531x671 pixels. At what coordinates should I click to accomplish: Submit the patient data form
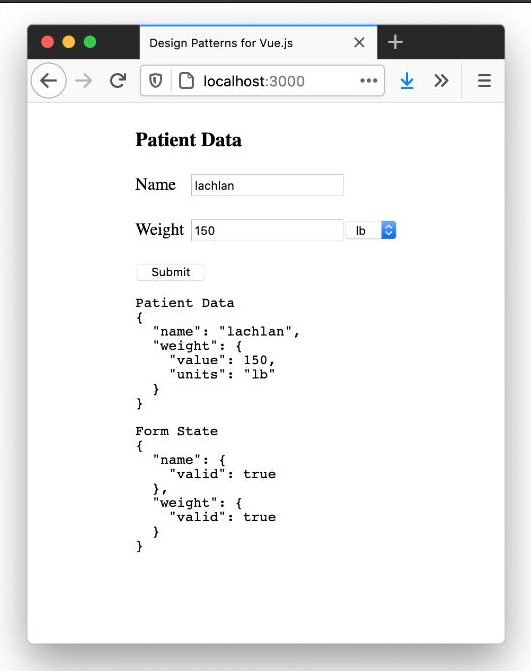point(170,272)
